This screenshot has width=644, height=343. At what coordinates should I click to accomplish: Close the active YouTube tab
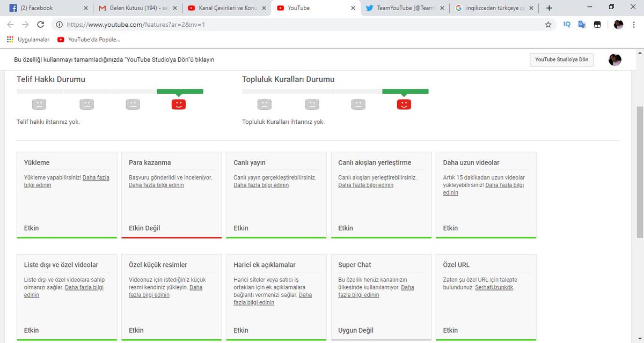353,8
